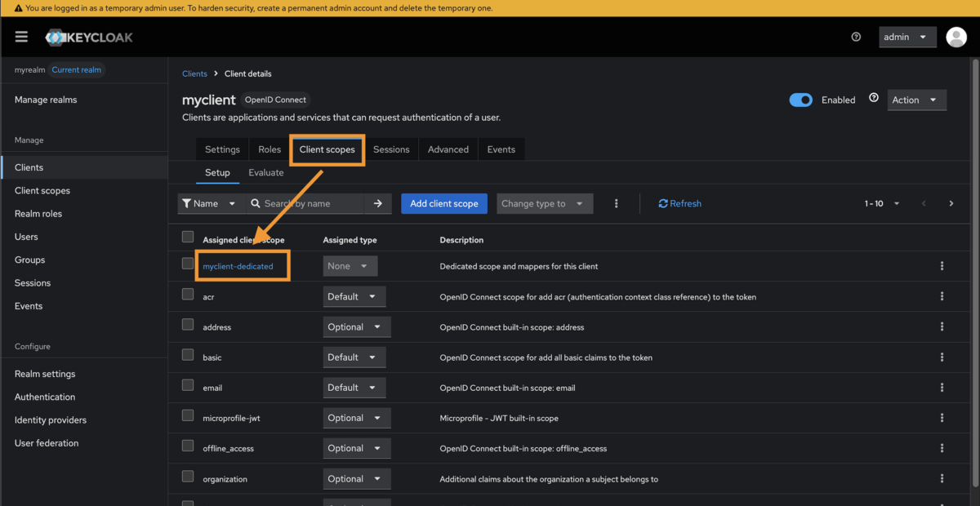Open kebab menu for offline_access row
The image size is (980, 506).
pyautogui.click(x=942, y=448)
